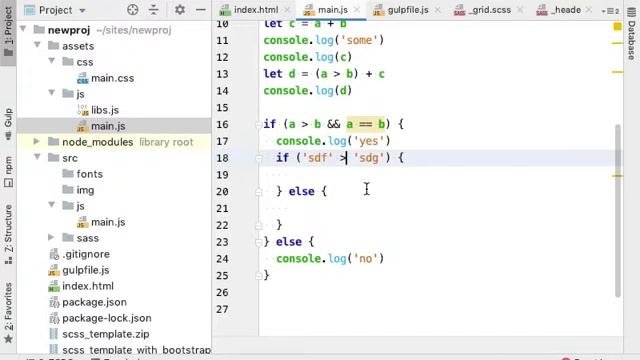The height and width of the screenshot is (360, 640).
Task: Fold the else block at line 20
Action: [x=258, y=192]
